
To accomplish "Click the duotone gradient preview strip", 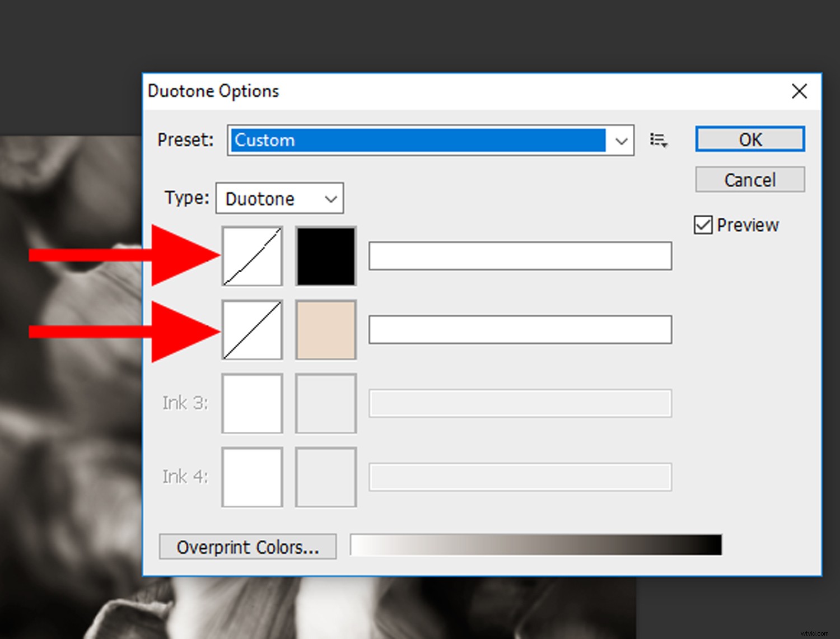I will tap(535, 545).
